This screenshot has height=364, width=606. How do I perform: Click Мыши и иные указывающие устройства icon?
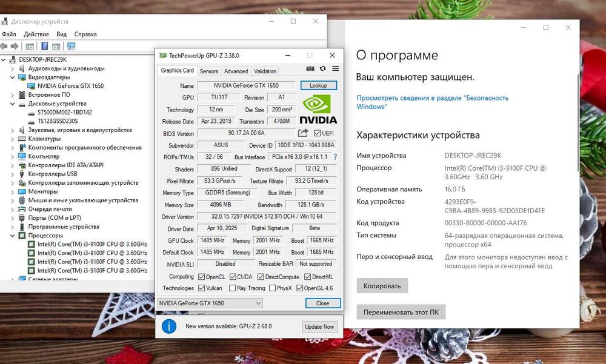click(22, 200)
